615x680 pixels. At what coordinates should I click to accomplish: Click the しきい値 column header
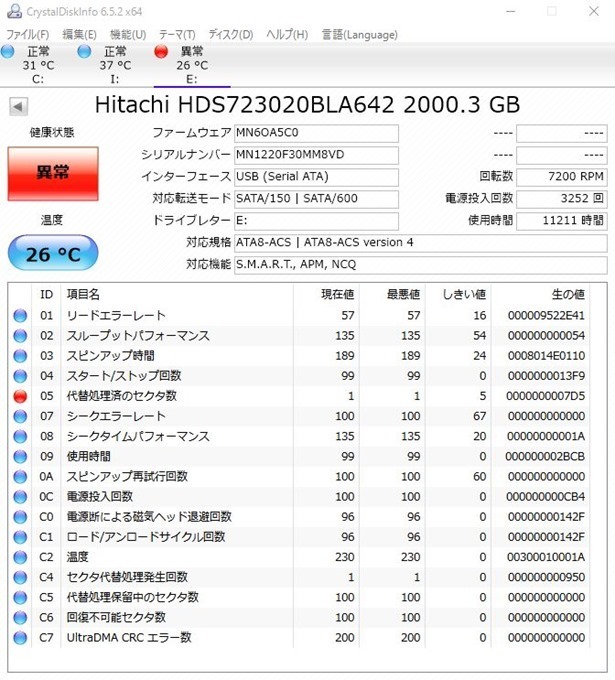[458, 295]
